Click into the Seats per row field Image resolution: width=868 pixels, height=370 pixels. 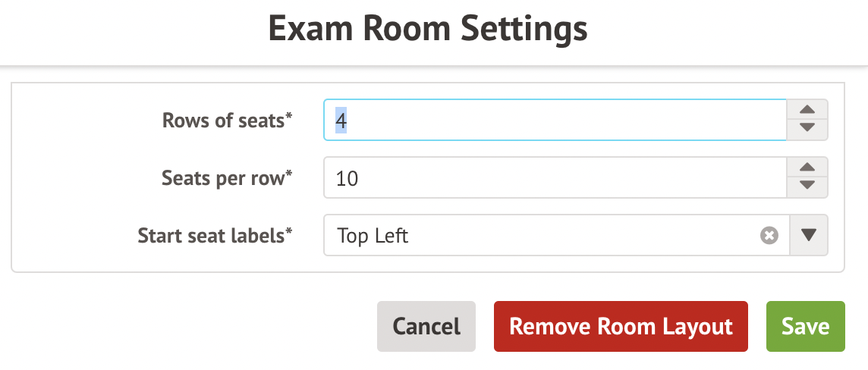554,178
